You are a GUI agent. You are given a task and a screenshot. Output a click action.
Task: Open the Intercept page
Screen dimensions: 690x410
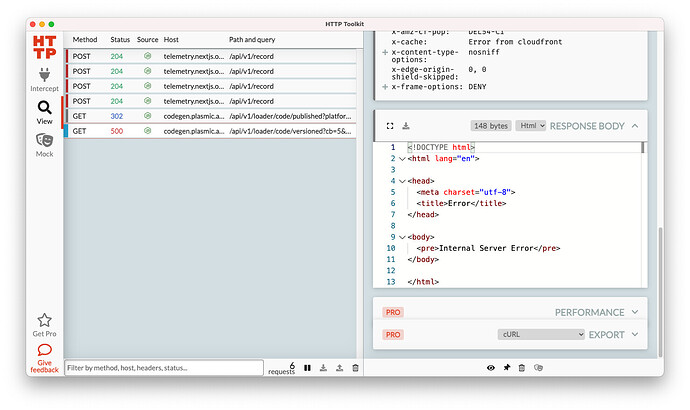tap(44, 80)
